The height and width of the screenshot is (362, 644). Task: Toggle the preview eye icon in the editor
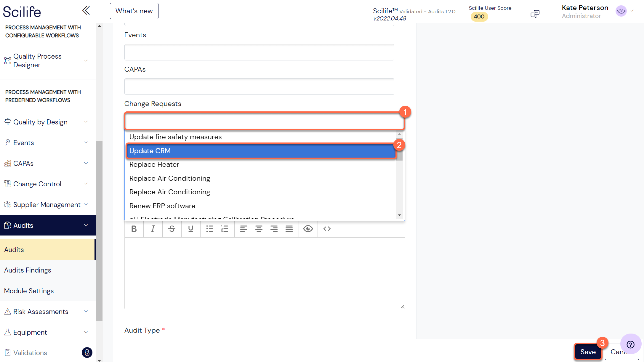(x=308, y=229)
